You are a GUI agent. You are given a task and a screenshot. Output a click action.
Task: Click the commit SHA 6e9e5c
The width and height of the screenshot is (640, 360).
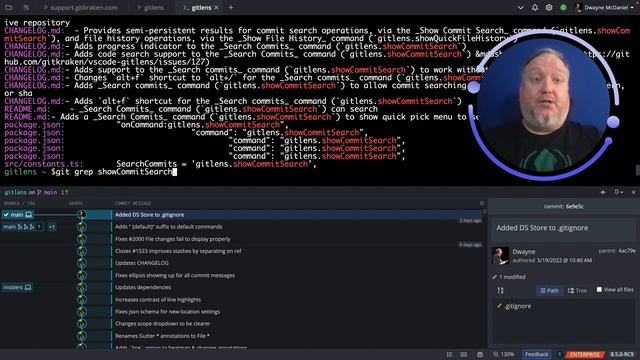pyautogui.click(x=574, y=207)
